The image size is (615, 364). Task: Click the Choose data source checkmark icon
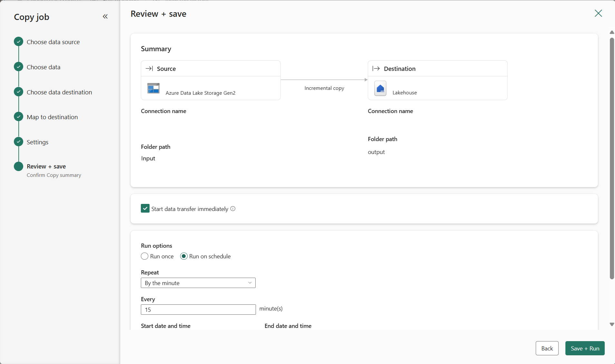point(19,42)
